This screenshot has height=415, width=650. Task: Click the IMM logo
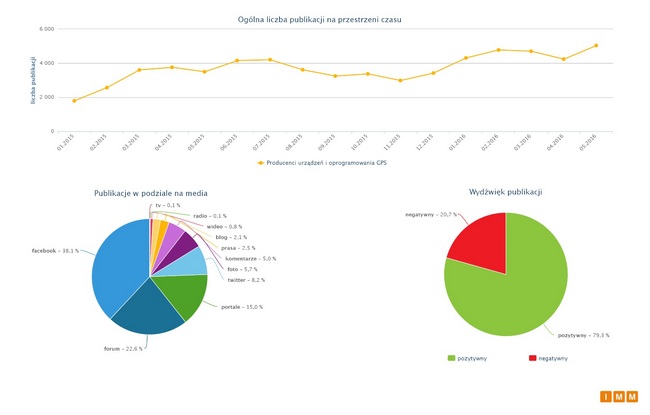618,397
